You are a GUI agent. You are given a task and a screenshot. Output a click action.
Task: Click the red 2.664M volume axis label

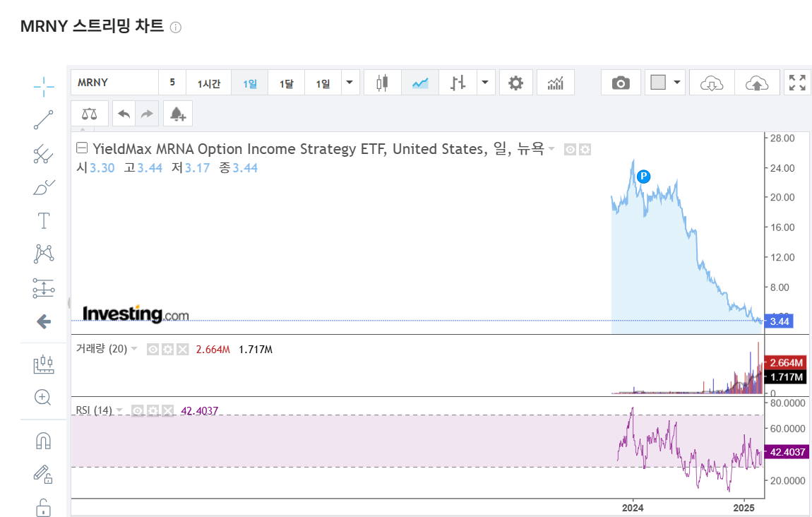(x=786, y=362)
